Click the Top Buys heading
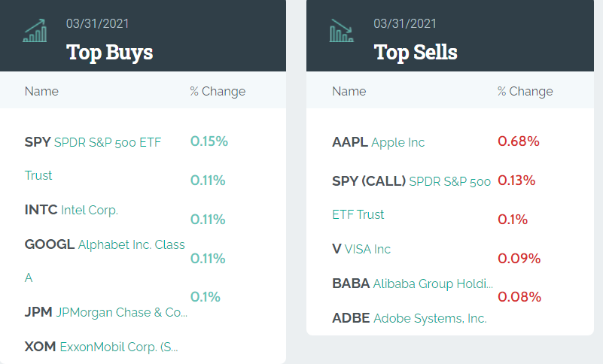Screen dimensions: 603x364 tap(110, 52)
